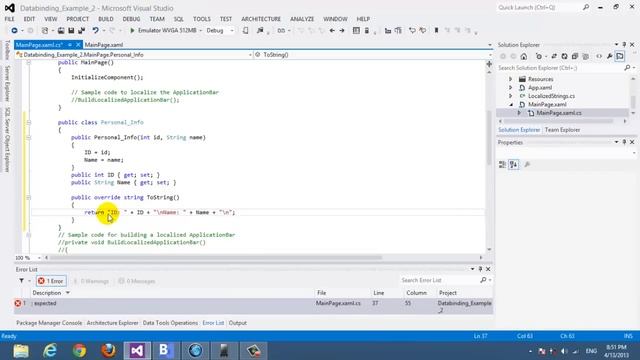Expand the App.xaml tree node
Viewport: 640px width, 360px height.
(x=510, y=87)
